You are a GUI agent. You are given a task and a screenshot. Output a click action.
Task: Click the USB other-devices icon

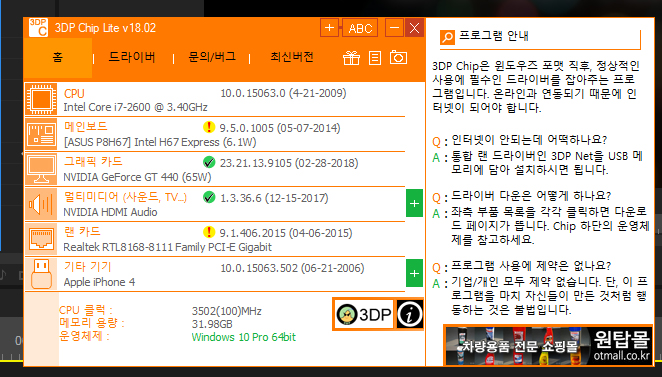(x=41, y=274)
